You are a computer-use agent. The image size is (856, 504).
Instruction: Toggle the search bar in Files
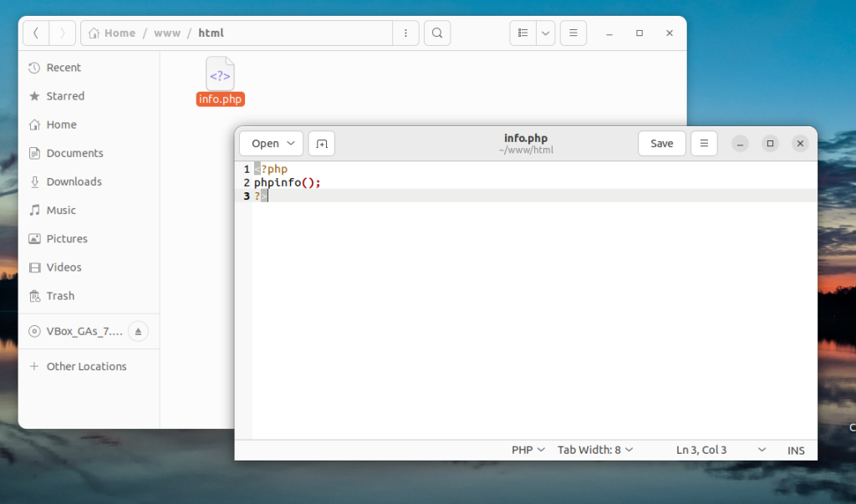pyautogui.click(x=437, y=33)
